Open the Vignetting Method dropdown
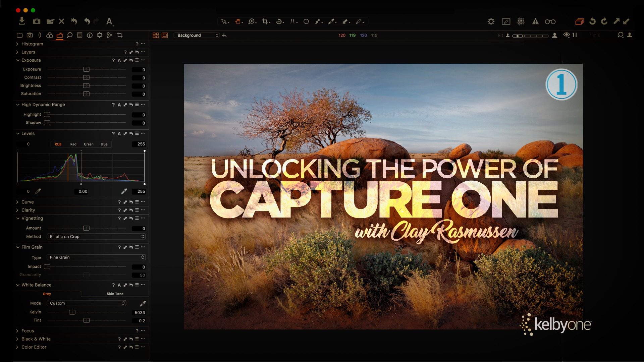The image size is (644, 362). pyautogui.click(x=96, y=237)
